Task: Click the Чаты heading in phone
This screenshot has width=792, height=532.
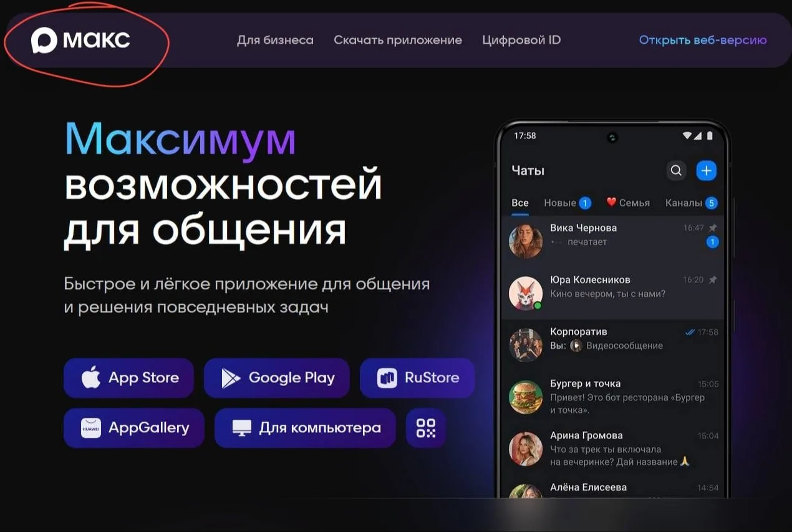Action: tap(528, 170)
